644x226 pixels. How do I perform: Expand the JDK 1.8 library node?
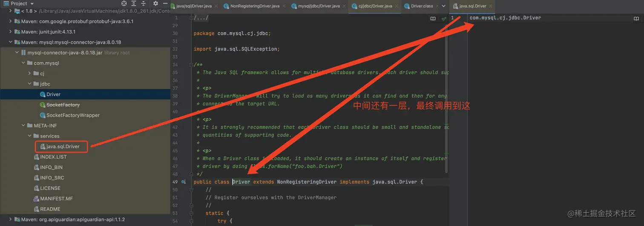[x=10, y=11]
